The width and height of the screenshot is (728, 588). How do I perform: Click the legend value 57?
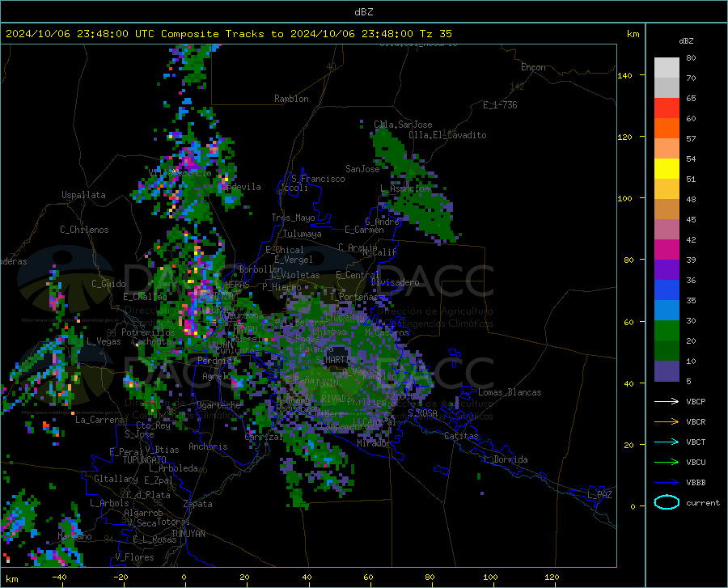[692, 139]
